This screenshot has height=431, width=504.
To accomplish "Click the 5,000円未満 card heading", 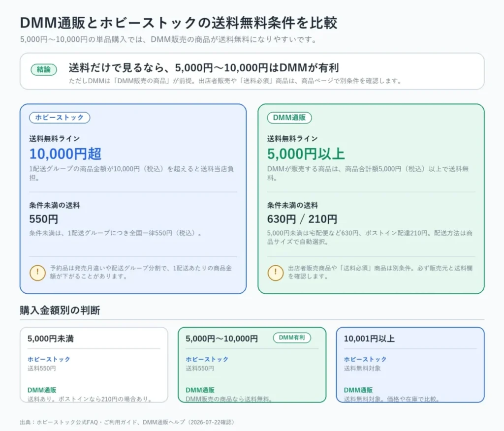I will (51, 339).
